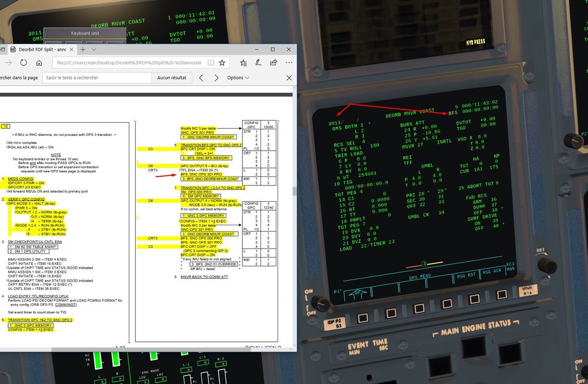Click the 'BFS, GNC BFS MEMORY' box
This screenshot has width=588, height=384.
coord(206,158)
